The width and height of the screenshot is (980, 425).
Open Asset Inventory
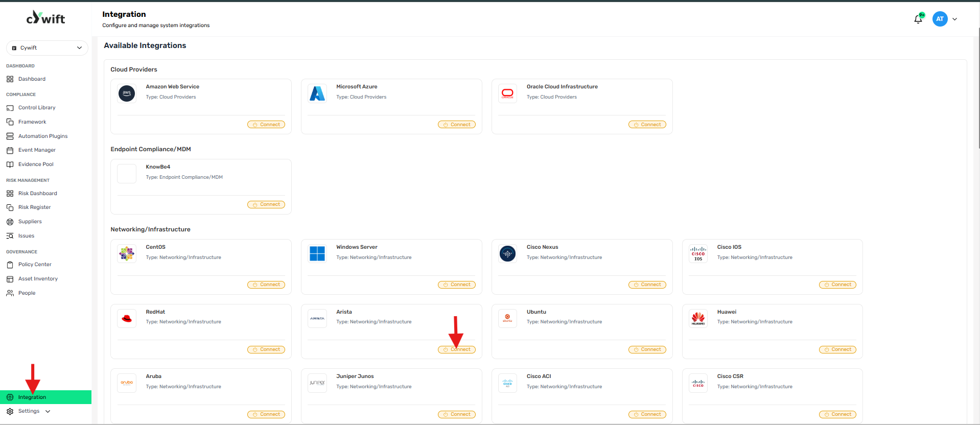click(38, 279)
